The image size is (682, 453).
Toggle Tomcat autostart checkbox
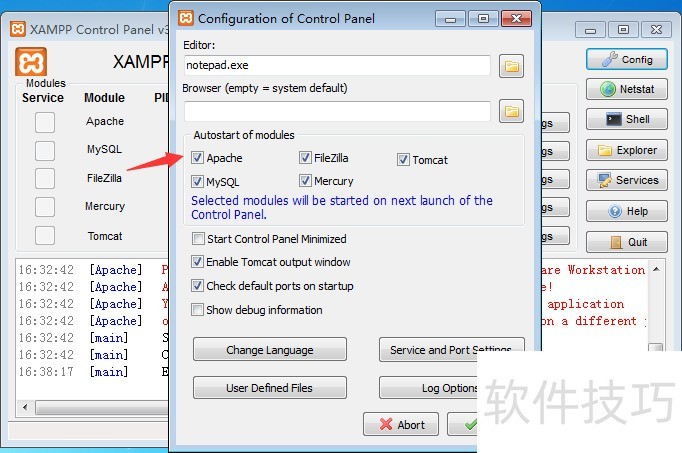tap(403, 160)
